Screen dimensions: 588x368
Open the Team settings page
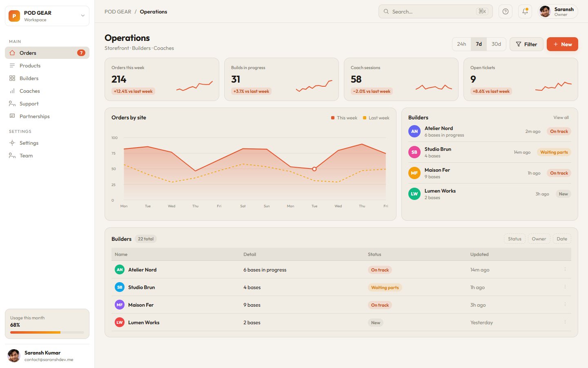click(x=47, y=155)
